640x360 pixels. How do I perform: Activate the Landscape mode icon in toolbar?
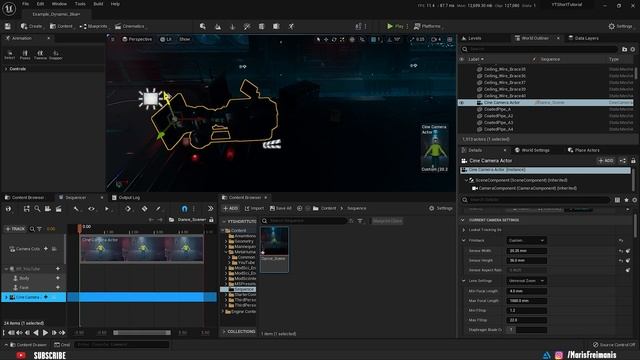(218, 26)
